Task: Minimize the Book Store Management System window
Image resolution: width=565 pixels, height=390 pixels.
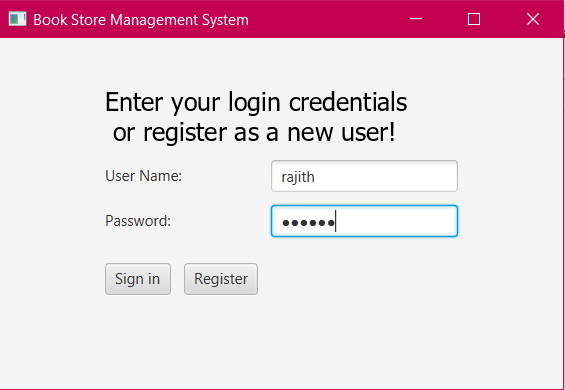Action: pos(416,19)
